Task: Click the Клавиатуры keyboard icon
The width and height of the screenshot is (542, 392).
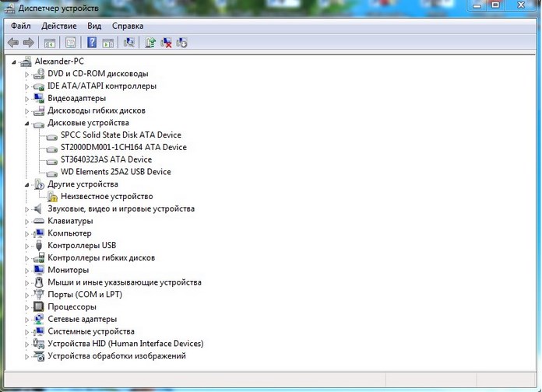Action: tap(39, 221)
